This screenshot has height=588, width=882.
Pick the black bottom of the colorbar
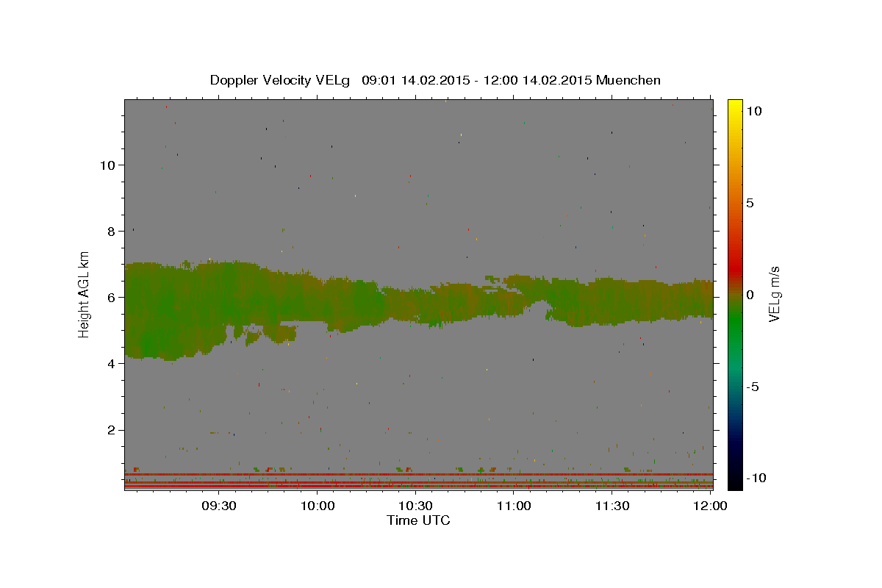click(734, 481)
